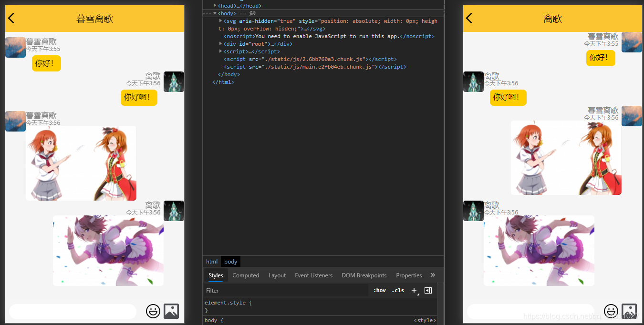
Task: Open 暮雪离歌 avatar beside 3:55 message, right chat
Action: [x=632, y=42]
